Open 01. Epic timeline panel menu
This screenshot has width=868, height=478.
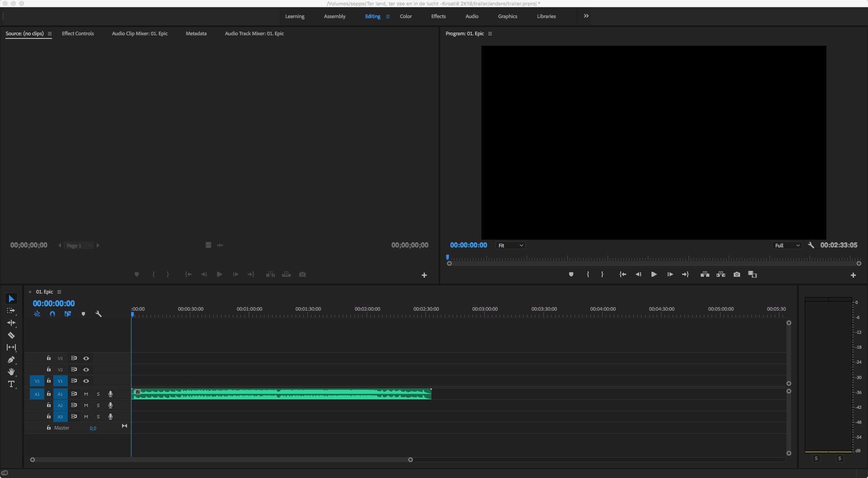pyautogui.click(x=59, y=292)
